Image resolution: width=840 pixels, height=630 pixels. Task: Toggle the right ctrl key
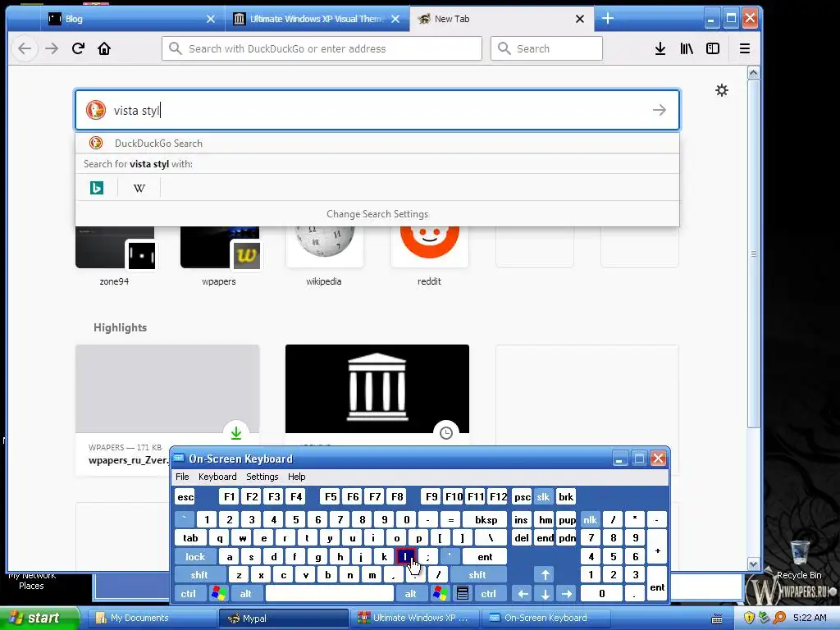pyautogui.click(x=489, y=594)
